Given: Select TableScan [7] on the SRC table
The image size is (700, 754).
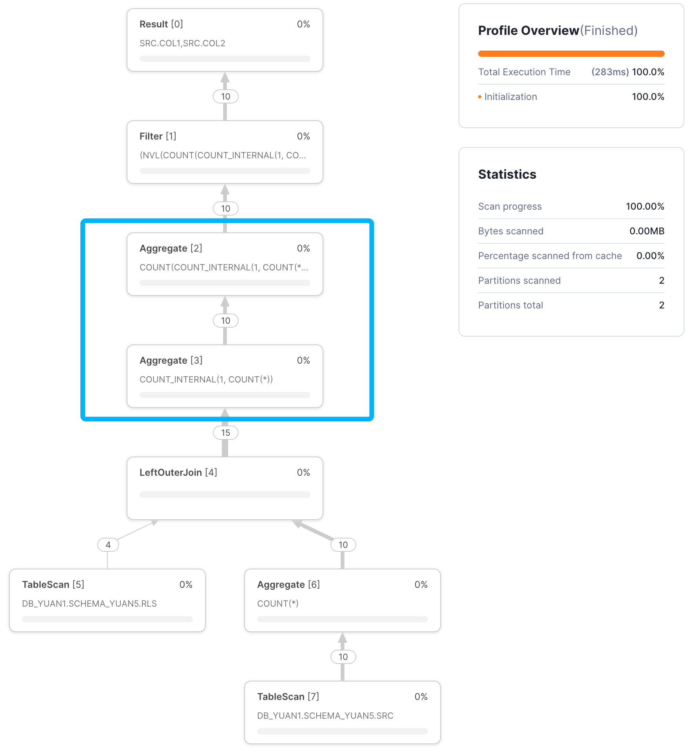Looking at the screenshot, I should 342,712.
